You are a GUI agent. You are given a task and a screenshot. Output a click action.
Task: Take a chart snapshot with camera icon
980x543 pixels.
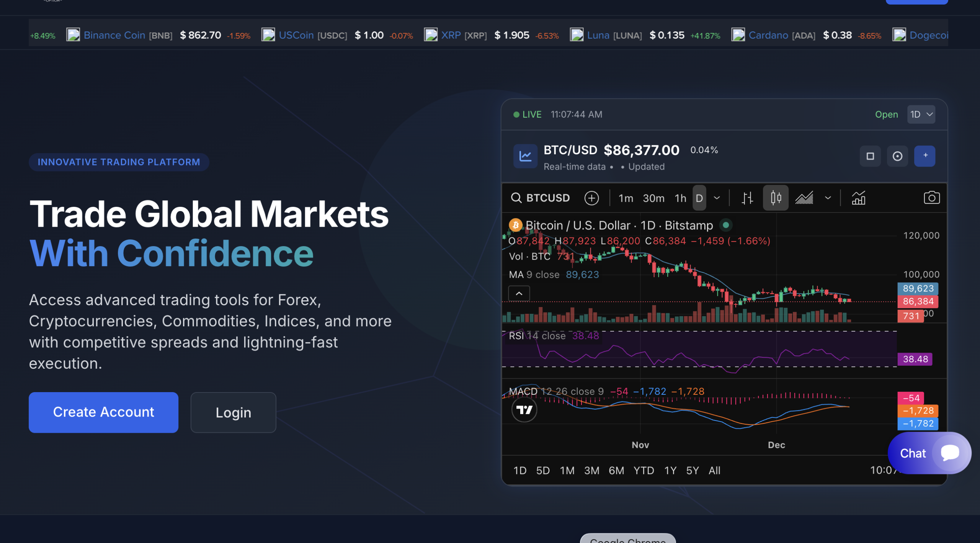pyautogui.click(x=931, y=198)
